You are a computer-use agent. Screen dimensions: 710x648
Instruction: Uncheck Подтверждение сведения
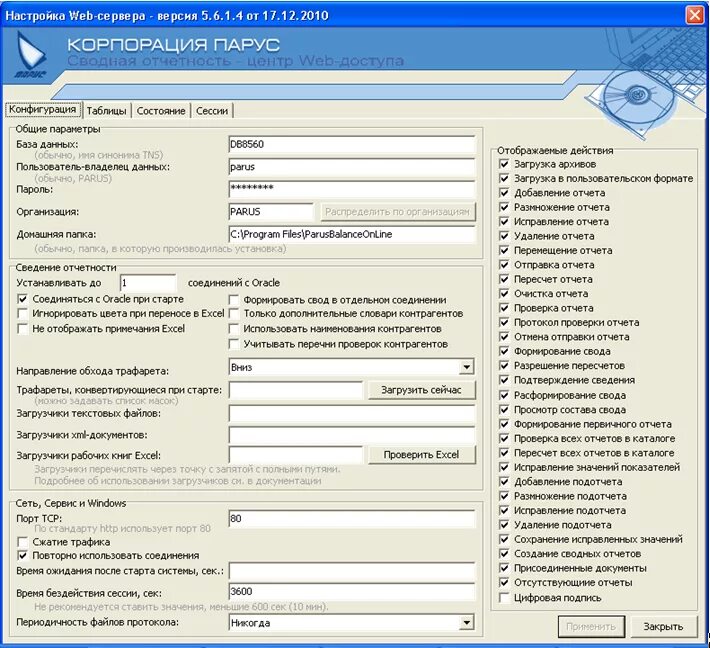click(x=504, y=380)
